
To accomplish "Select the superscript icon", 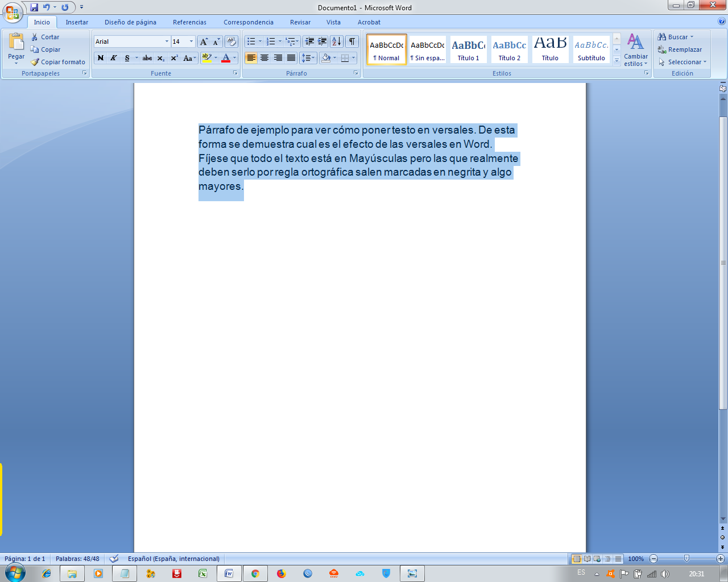I will pos(173,58).
